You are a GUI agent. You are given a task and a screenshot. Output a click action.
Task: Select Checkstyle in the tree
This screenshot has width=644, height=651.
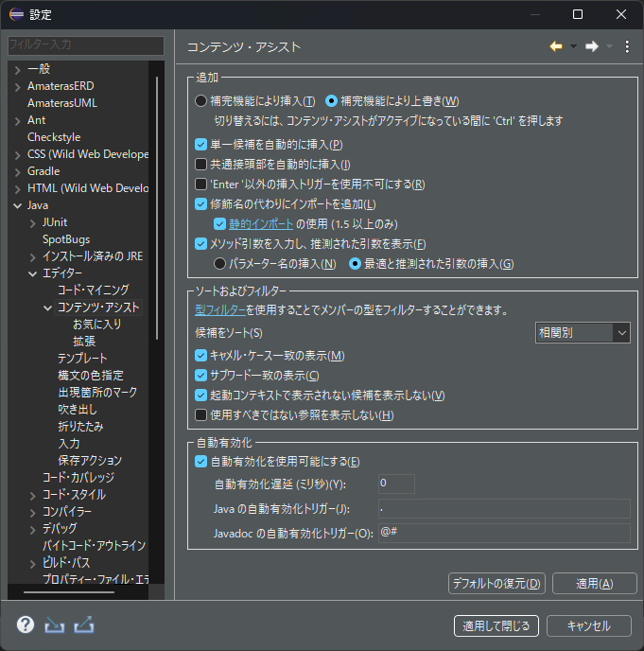click(54, 137)
